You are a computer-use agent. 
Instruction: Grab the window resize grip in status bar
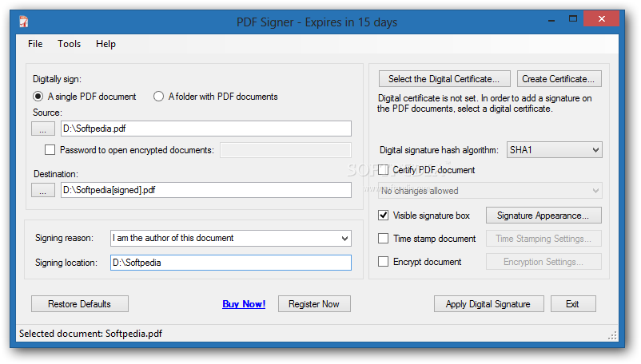point(612,335)
